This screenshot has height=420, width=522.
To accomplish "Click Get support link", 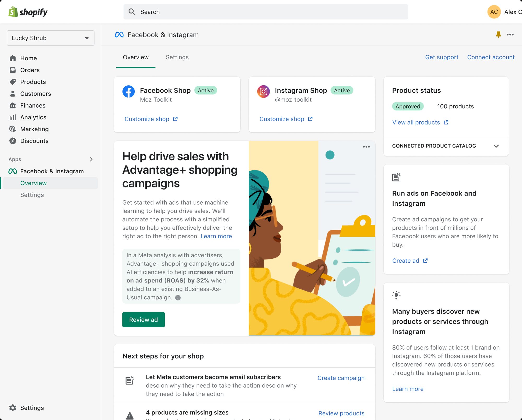I will (x=442, y=57).
